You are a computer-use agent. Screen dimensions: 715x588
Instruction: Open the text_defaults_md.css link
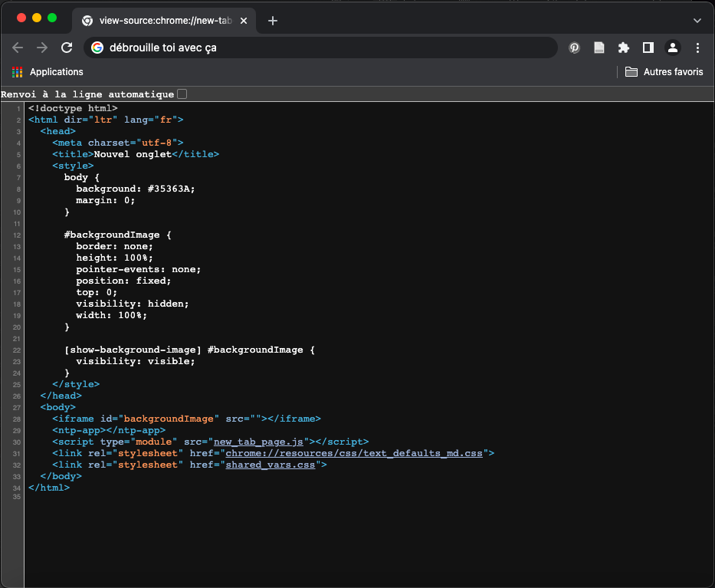(356, 453)
